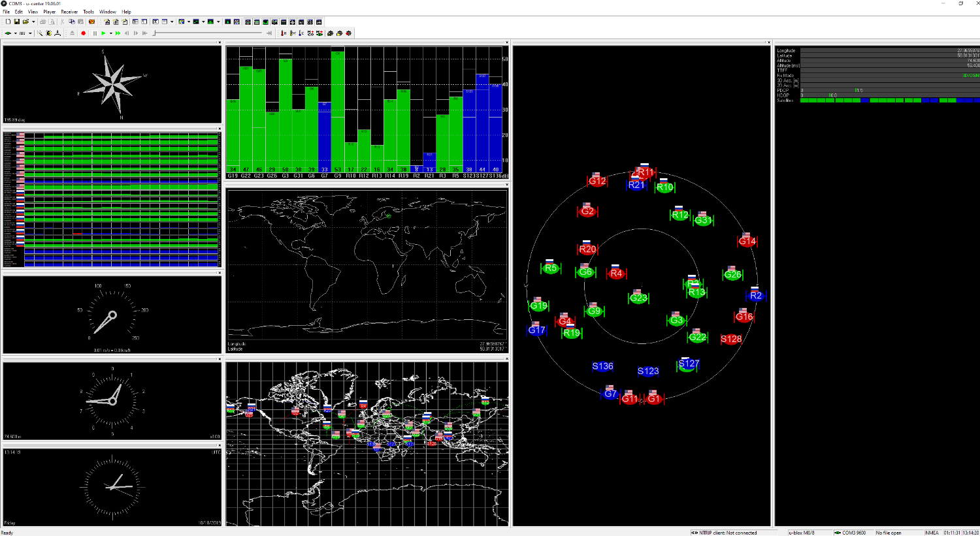The width and height of the screenshot is (980, 536).
Task: Pause the player
Action: [95, 33]
